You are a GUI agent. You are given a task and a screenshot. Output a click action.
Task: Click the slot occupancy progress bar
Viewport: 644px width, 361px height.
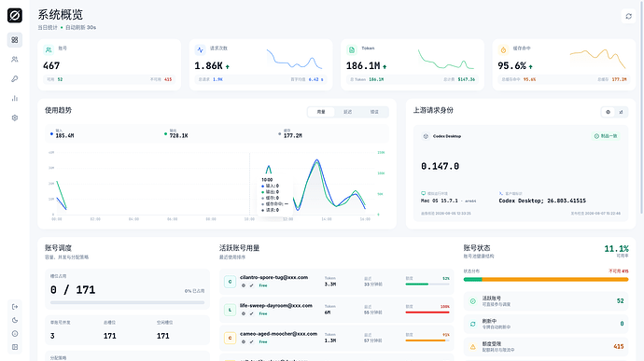click(x=127, y=302)
